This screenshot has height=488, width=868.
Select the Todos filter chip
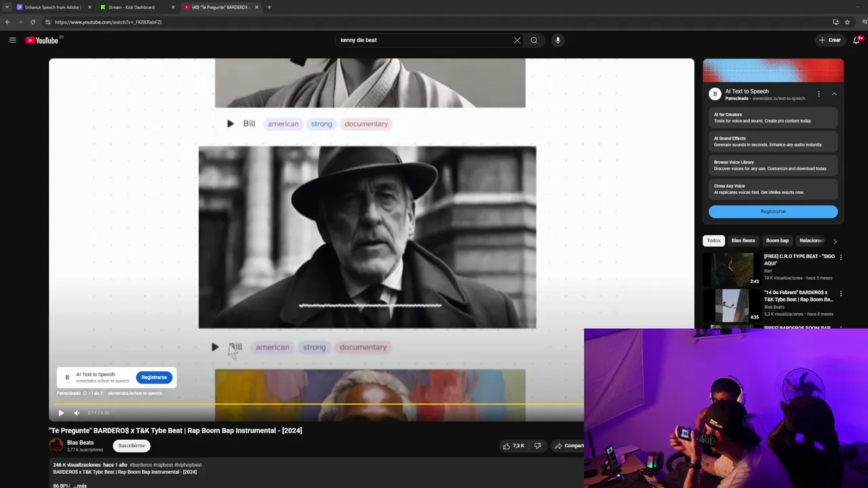click(713, 241)
